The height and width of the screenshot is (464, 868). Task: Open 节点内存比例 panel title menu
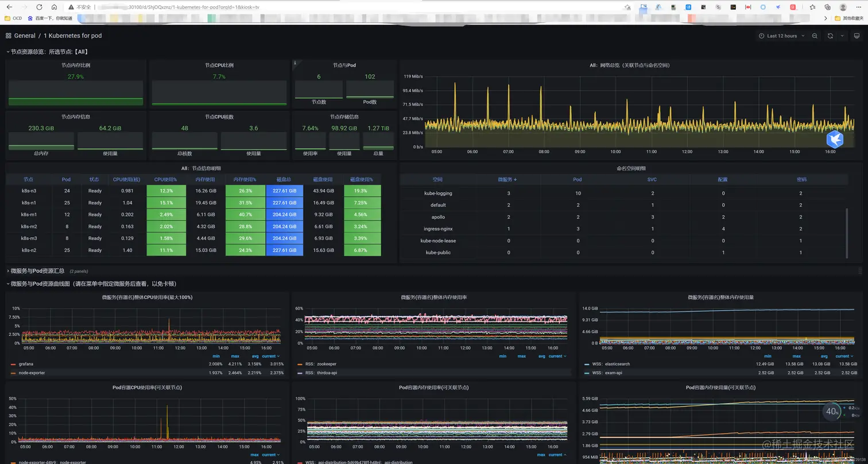click(76, 65)
